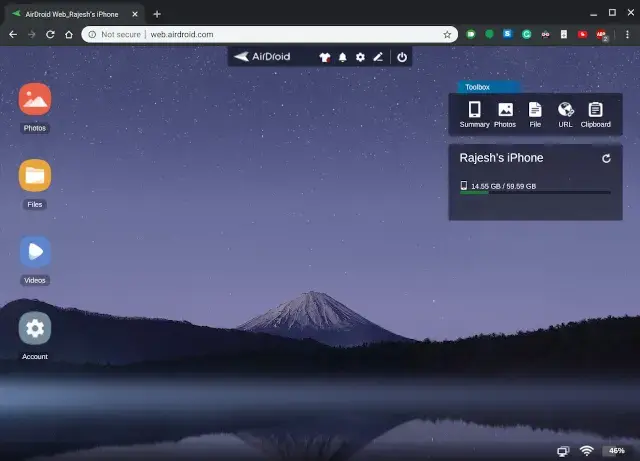Open a new browser tab
640x461 pixels.
pyautogui.click(x=157, y=14)
